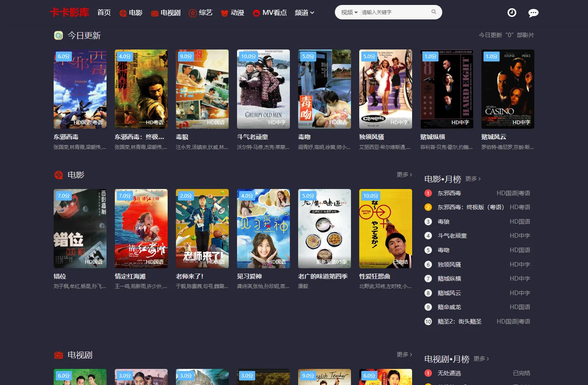Click 赌城风云 title under poster
The image size is (588, 385).
click(x=494, y=137)
